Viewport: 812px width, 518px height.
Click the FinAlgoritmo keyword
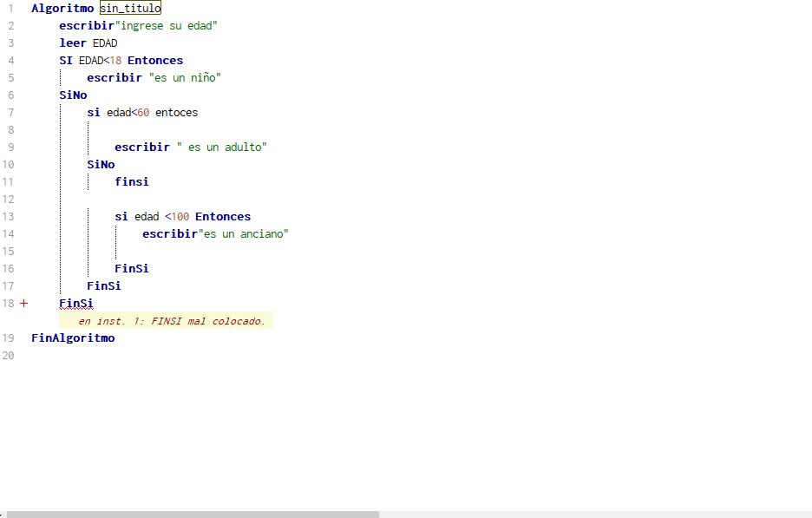pos(73,338)
